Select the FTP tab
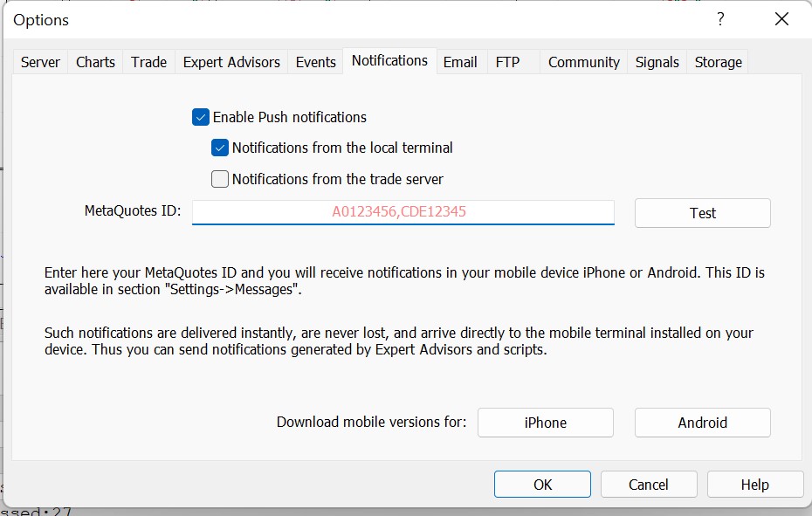Viewport: 812px width, 516px height. tap(507, 62)
